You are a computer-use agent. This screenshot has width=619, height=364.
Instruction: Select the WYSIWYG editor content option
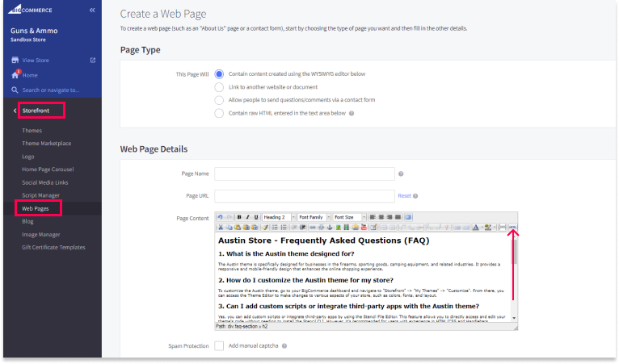click(219, 73)
